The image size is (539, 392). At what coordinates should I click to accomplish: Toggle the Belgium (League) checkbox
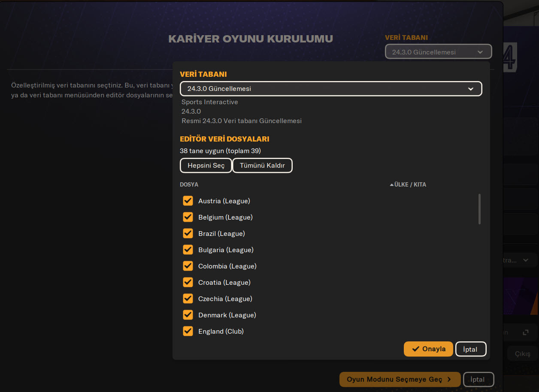(x=188, y=217)
